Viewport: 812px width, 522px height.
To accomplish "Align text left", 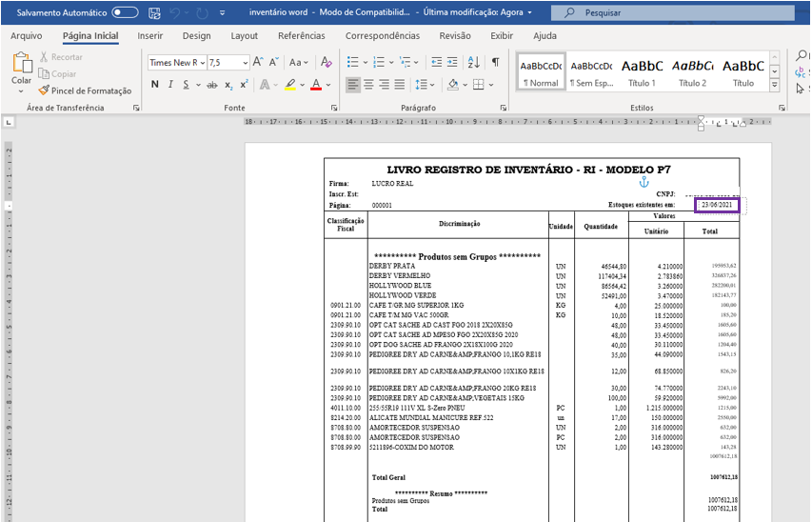I will click(x=352, y=85).
